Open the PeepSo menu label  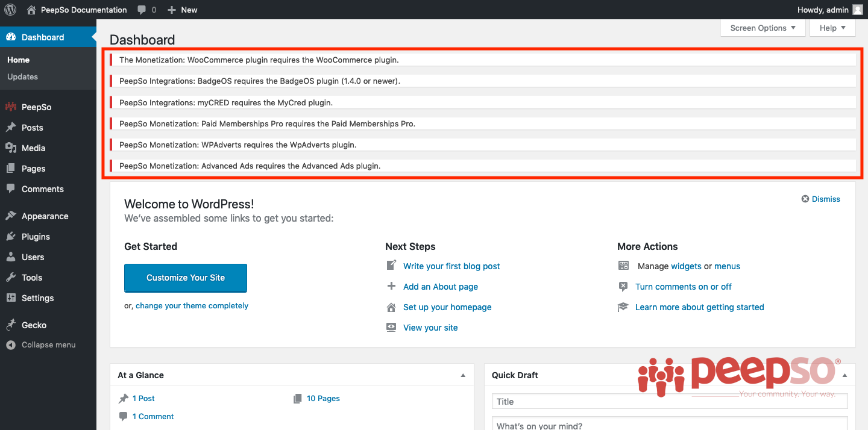point(37,107)
